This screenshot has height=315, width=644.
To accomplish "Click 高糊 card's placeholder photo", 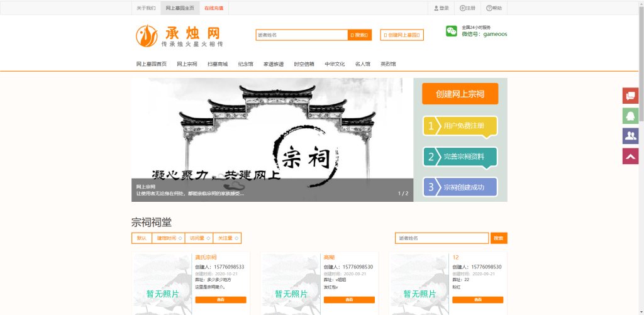I will tap(291, 284).
